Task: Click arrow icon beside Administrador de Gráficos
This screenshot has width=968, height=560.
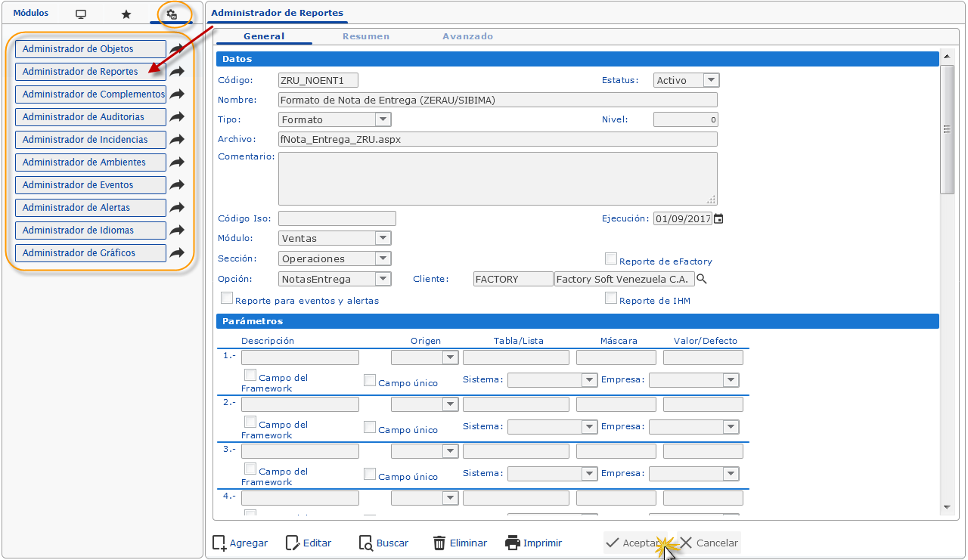Action: pos(177,253)
